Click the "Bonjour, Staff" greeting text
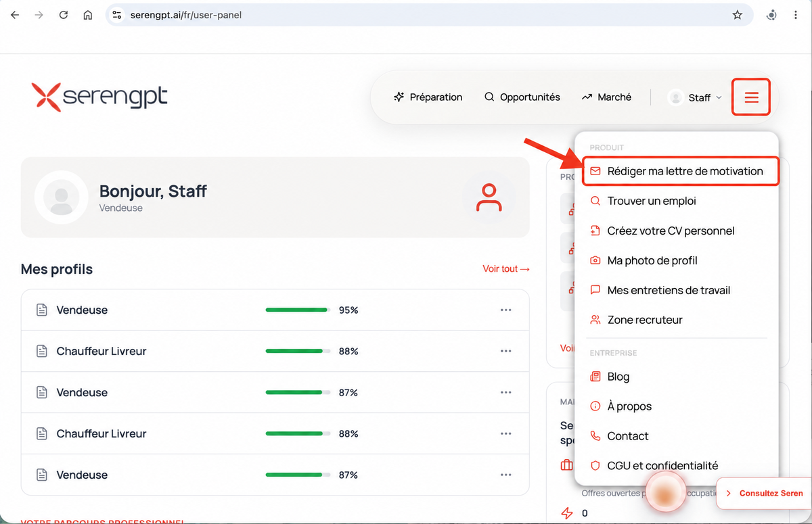 (153, 191)
